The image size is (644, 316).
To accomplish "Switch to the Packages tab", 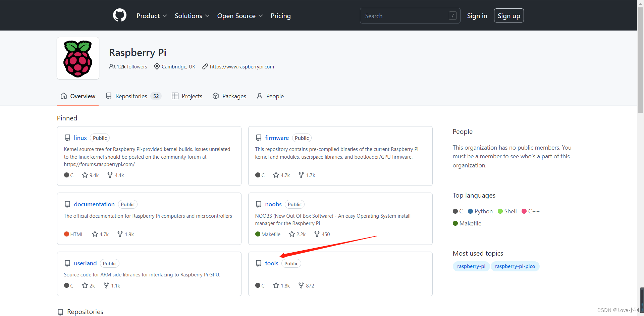I will (x=229, y=96).
